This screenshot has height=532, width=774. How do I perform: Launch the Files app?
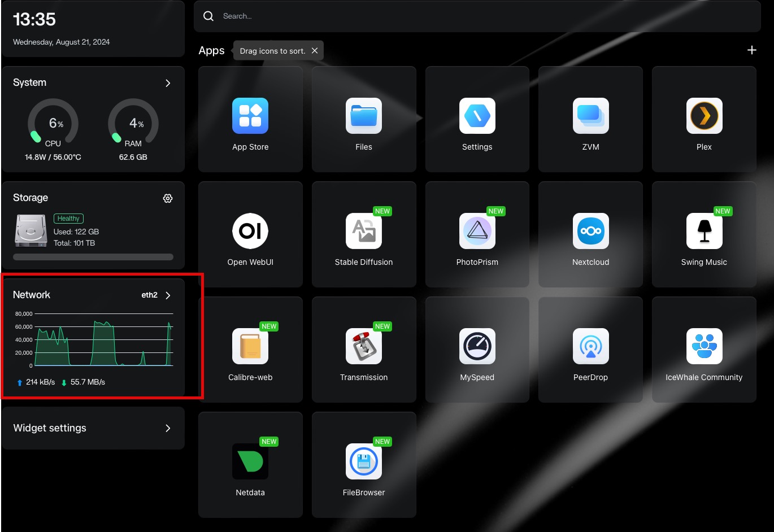pyautogui.click(x=364, y=116)
